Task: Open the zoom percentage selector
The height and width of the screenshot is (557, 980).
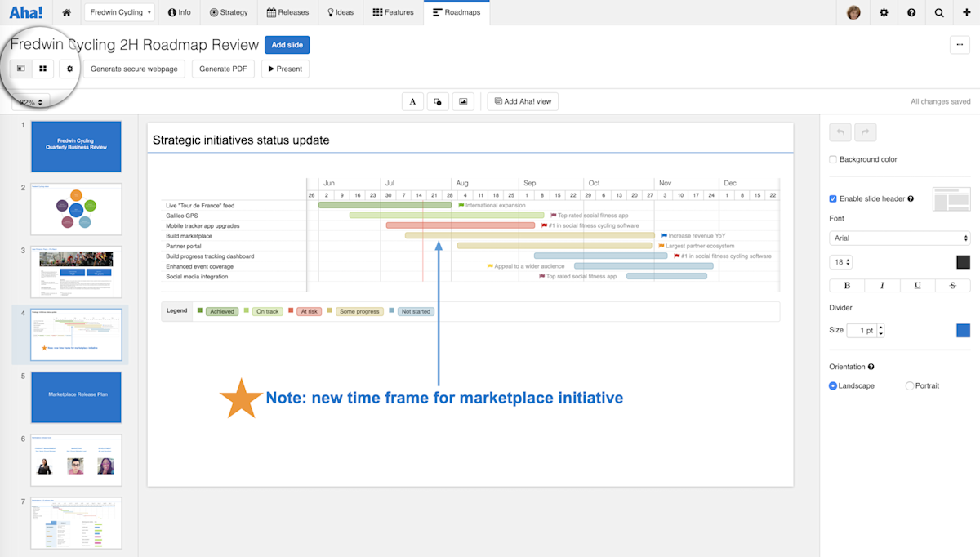Action: [x=31, y=102]
